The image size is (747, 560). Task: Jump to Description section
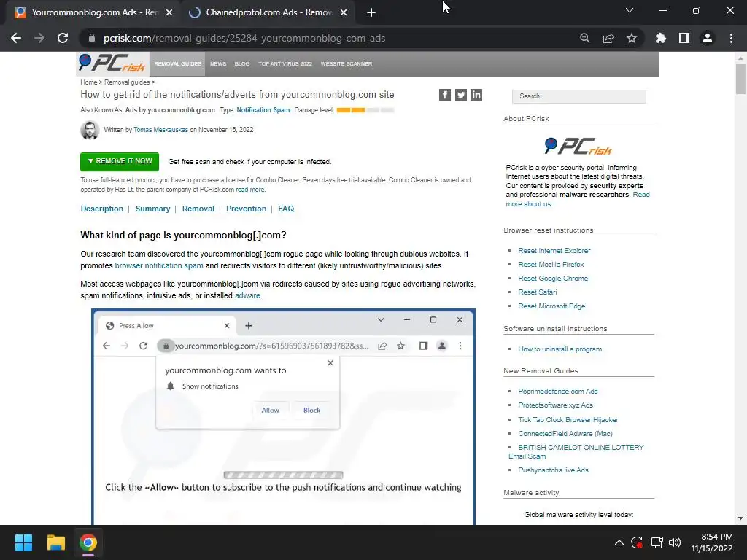(101, 209)
